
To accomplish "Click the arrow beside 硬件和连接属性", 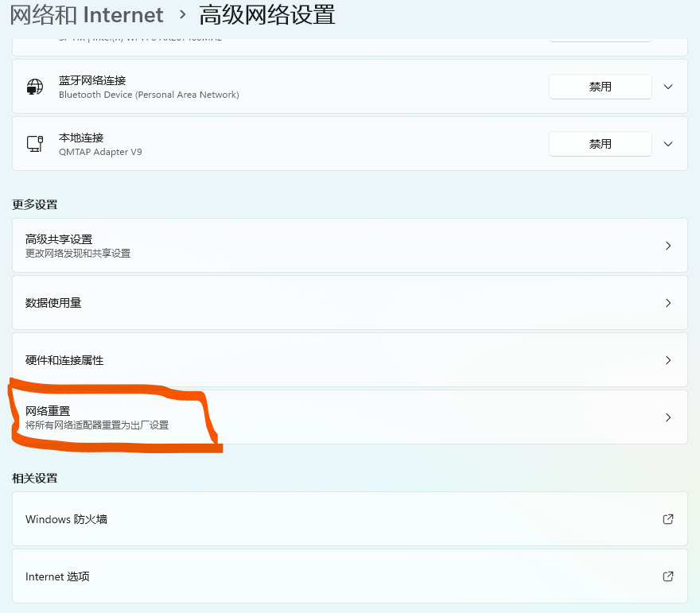I will [668, 360].
